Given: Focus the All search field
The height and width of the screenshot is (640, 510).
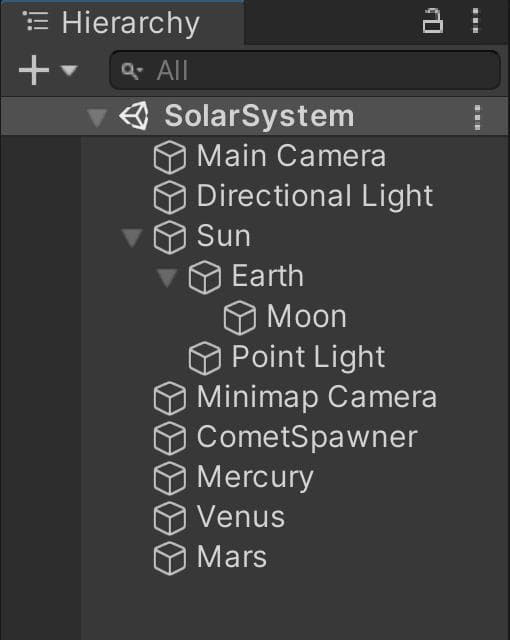Looking at the screenshot, I should click(305, 70).
